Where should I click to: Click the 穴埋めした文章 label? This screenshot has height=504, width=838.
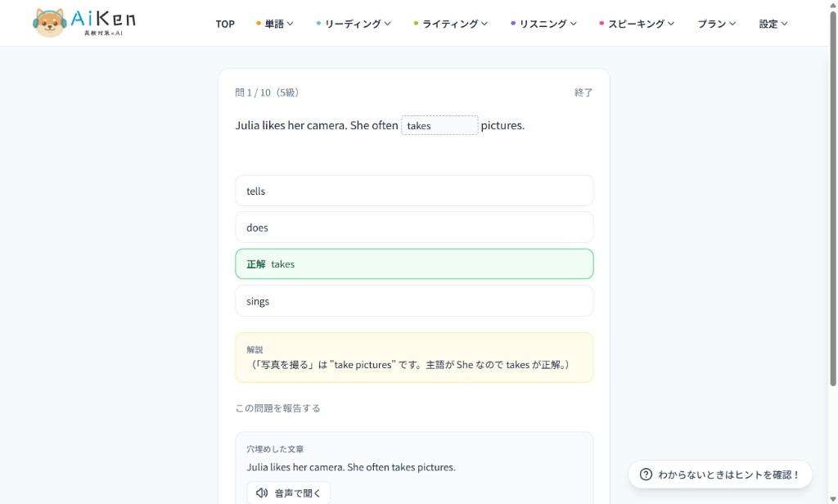tap(275, 449)
